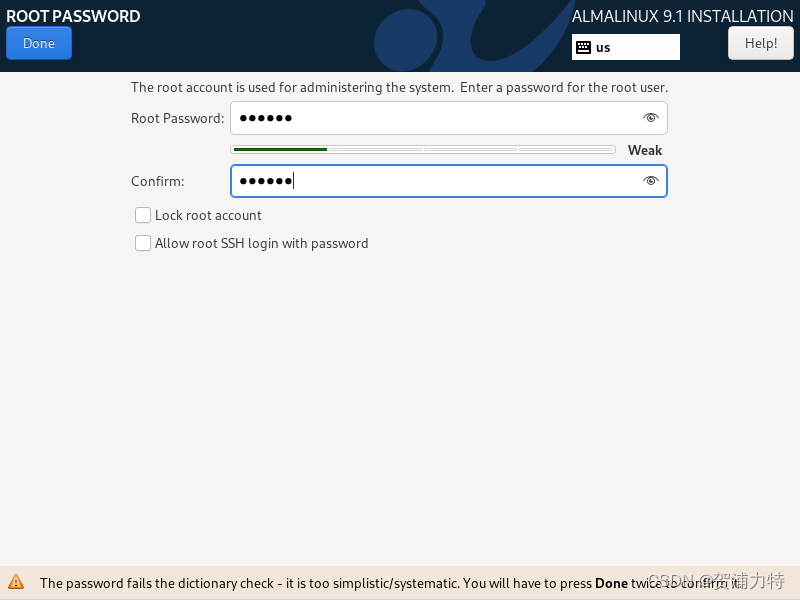Click the password strength bar
The height and width of the screenshot is (600, 800).
pyautogui.click(x=423, y=149)
